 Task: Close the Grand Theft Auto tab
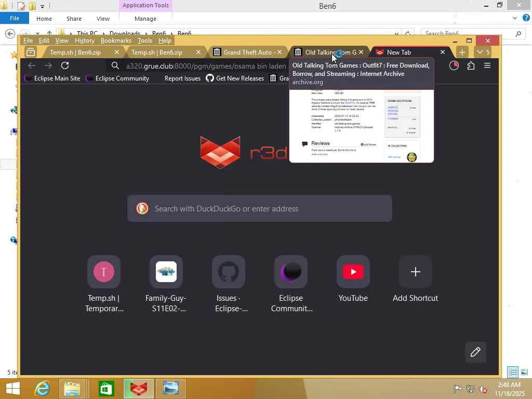280,52
